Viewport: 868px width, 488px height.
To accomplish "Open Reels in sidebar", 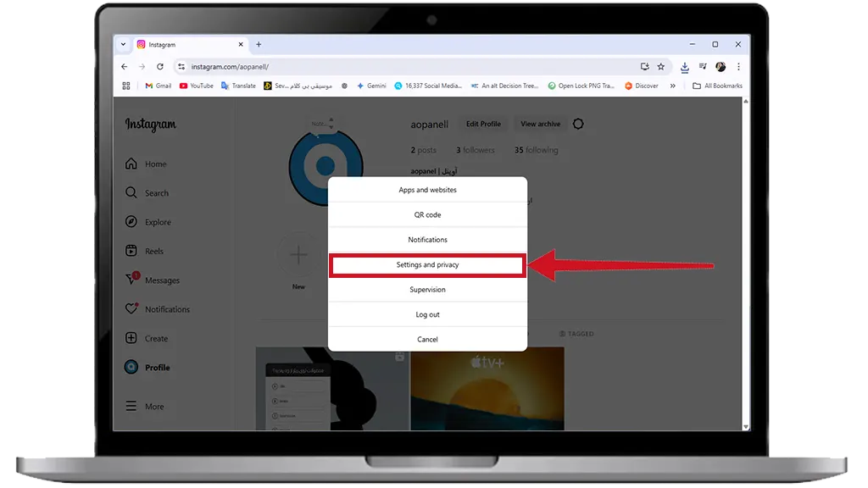I will click(144, 251).
